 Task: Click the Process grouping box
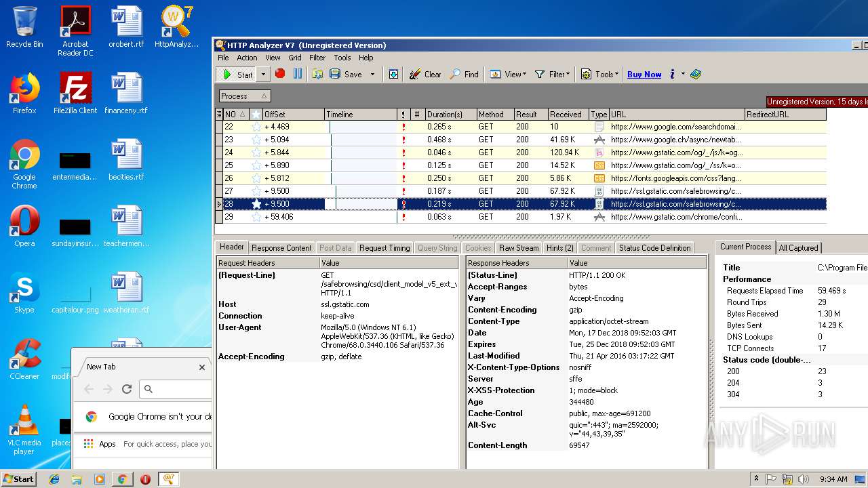coord(245,96)
